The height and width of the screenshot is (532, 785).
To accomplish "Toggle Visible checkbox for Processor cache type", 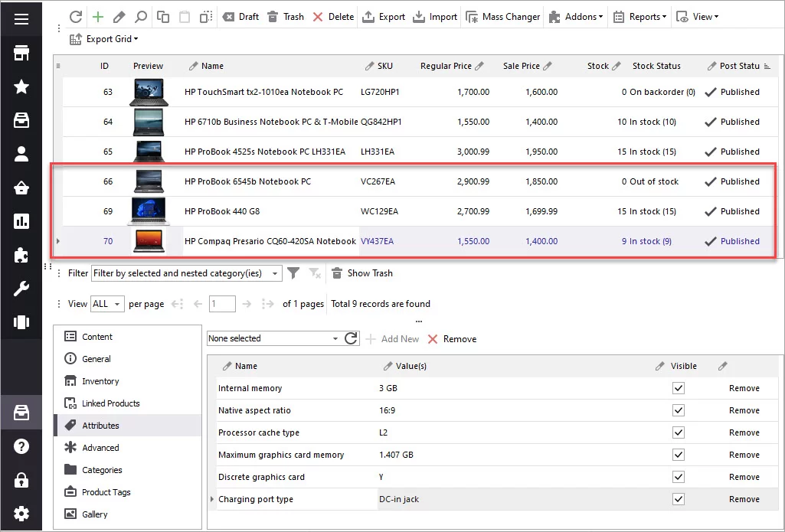I will [678, 432].
